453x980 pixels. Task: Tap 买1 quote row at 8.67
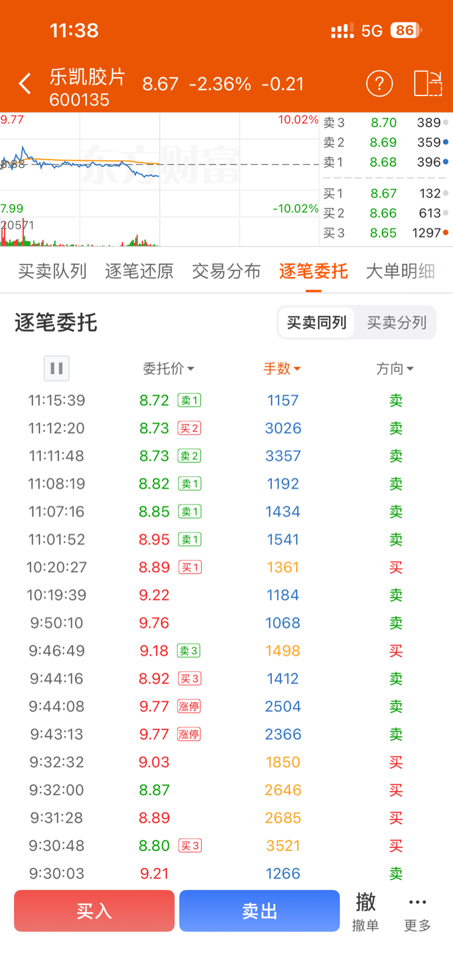[386, 193]
